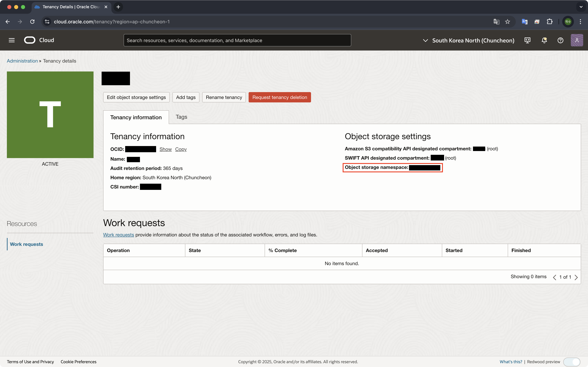
Task: Open the Chrome three-dot menu
Action: pyautogui.click(x=580, y=22)
